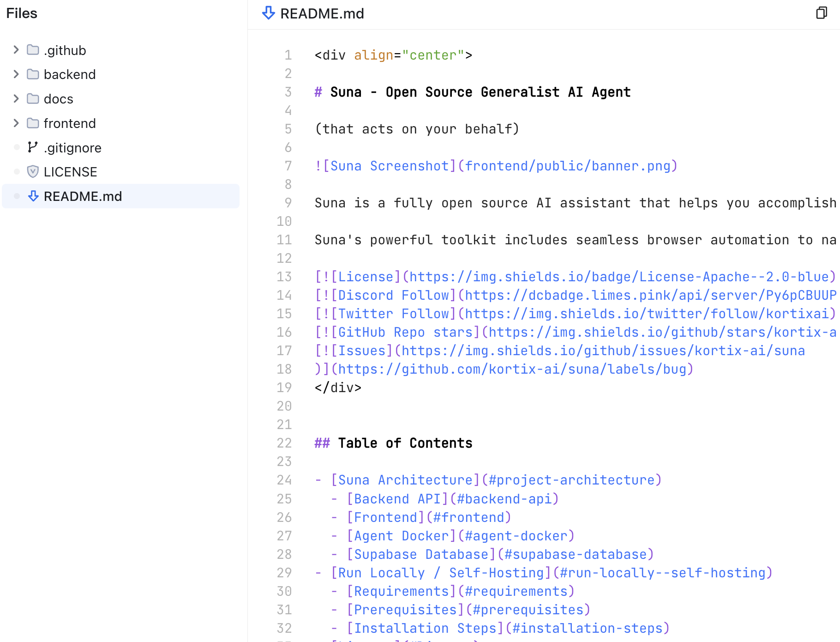Image resolution: width=840 pixels, height=642 pixels.
Task: Click the Suna Architecture contents link
Action: point(496,480)
